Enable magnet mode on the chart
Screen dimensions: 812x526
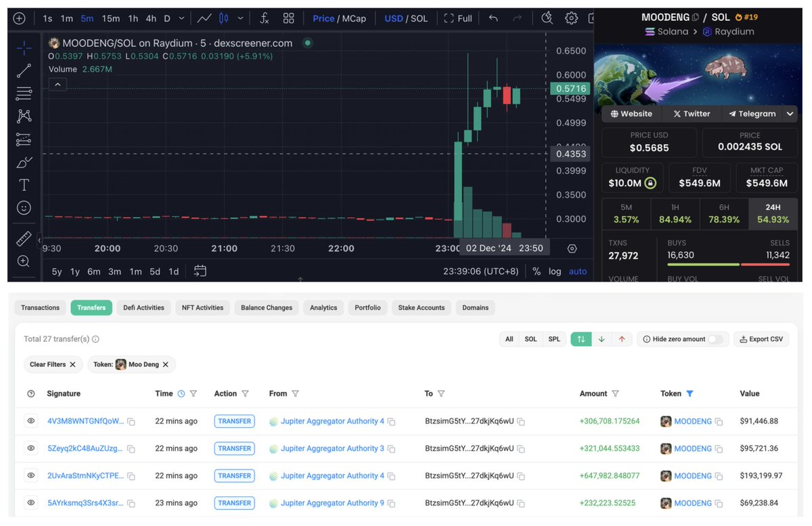(x=546, y=18)
